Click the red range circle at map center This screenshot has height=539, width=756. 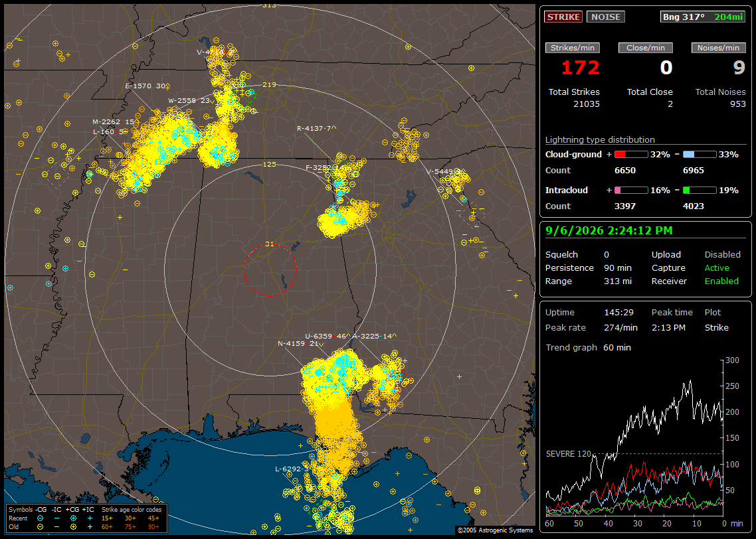tap(270, 269)
